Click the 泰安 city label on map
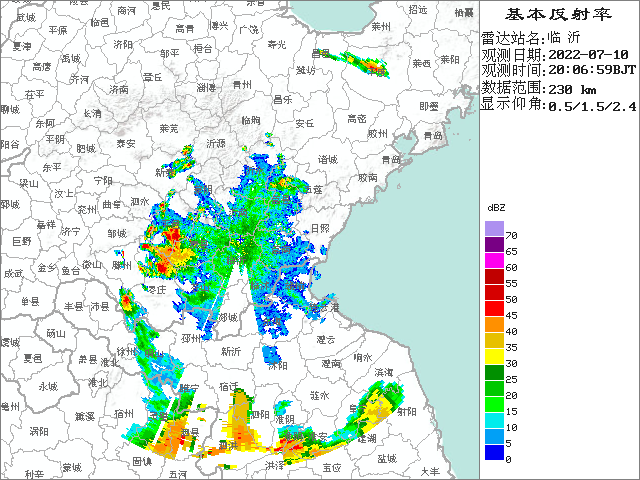 (125, 144)
